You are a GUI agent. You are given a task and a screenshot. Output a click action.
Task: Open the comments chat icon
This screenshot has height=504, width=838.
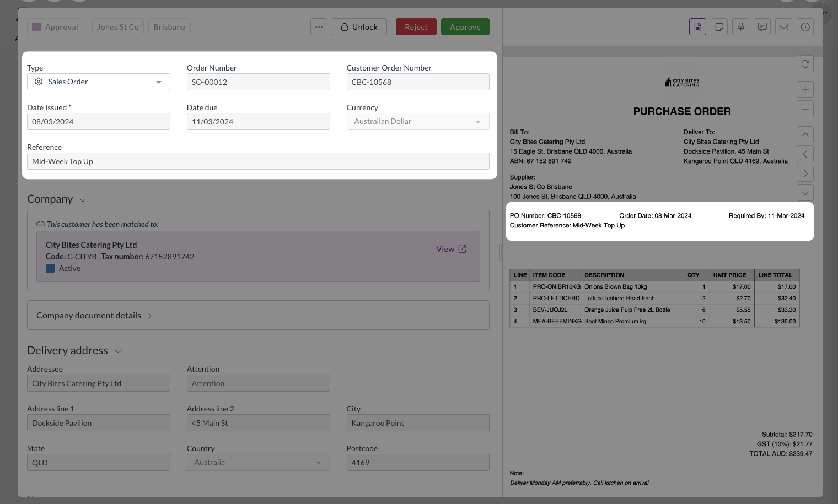[x=762, y=27]
